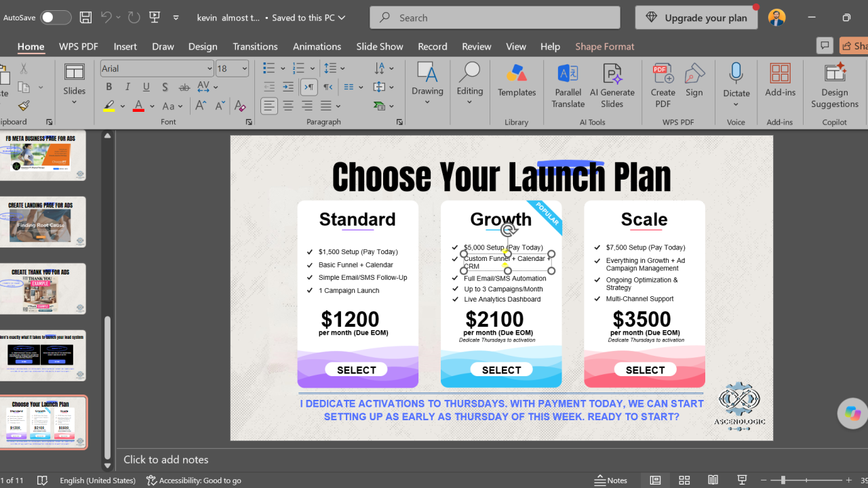This screenshot has height=488, width=868.
Task: Go to the Shape Format tab
Action: 605,46
